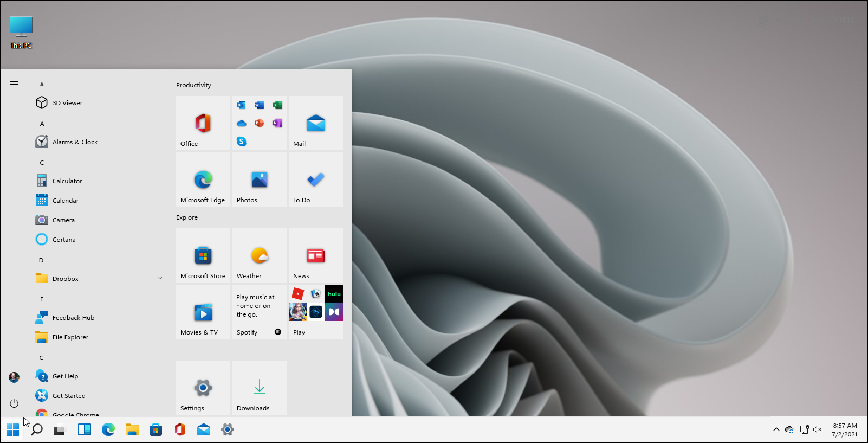Open the Power options button
The width and height of the screenshot is (868, 443).
point(14,403)
